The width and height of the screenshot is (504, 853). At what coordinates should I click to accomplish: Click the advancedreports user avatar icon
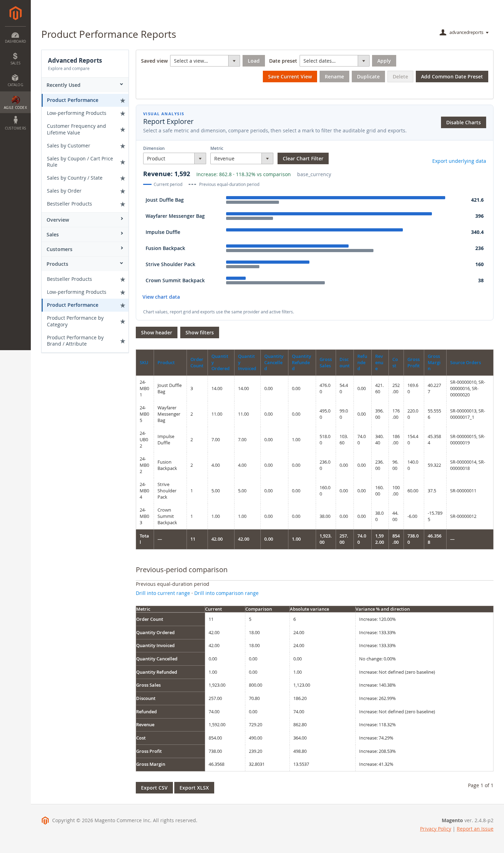(443, 33)
